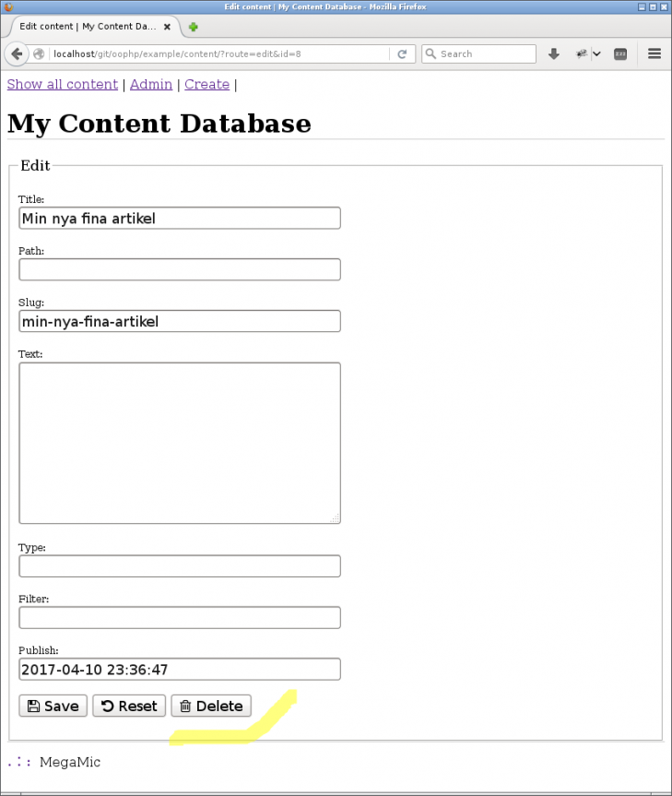The height and width of the screenshot is (796, 672).
Task: Click the empty Filter input field
Action: click(x=180, y=618)
